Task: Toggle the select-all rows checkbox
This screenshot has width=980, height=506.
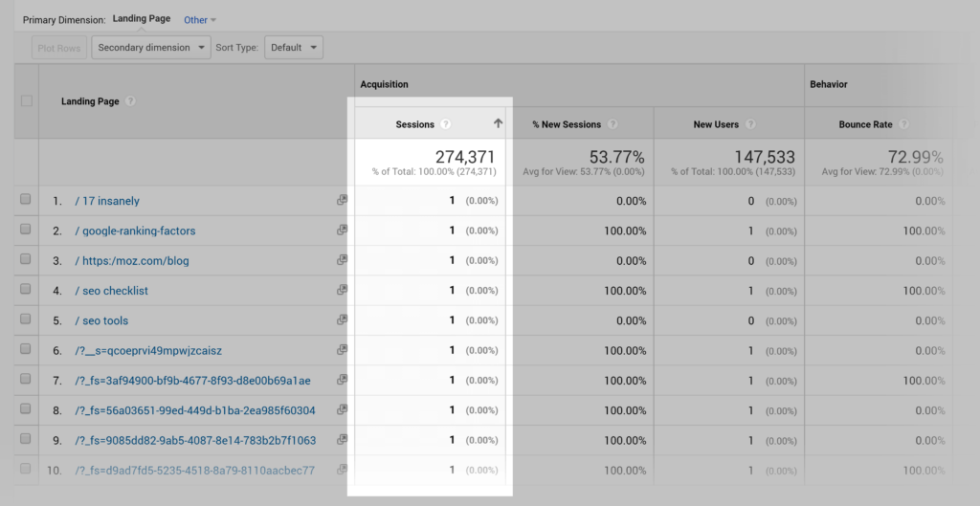Action: (x=26, y=100)
